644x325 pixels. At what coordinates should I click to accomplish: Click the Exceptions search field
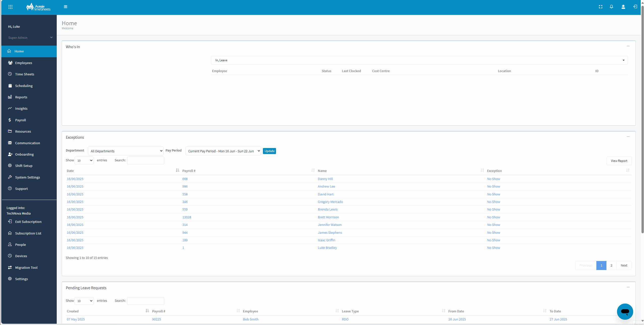pyautogui.click(x=145, y=160)
